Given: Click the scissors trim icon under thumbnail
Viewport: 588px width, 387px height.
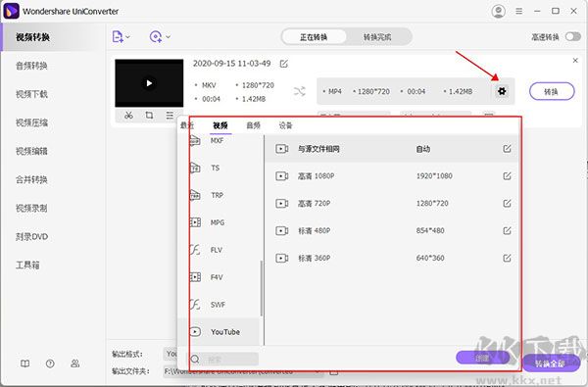Looking at the screenshot, I should point(128,116).
